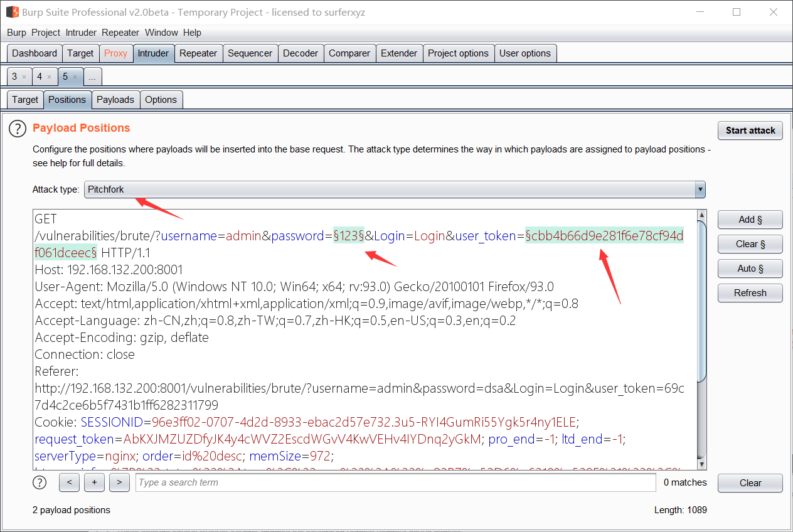Click the previous match arrow button

(x=69, y=482)
